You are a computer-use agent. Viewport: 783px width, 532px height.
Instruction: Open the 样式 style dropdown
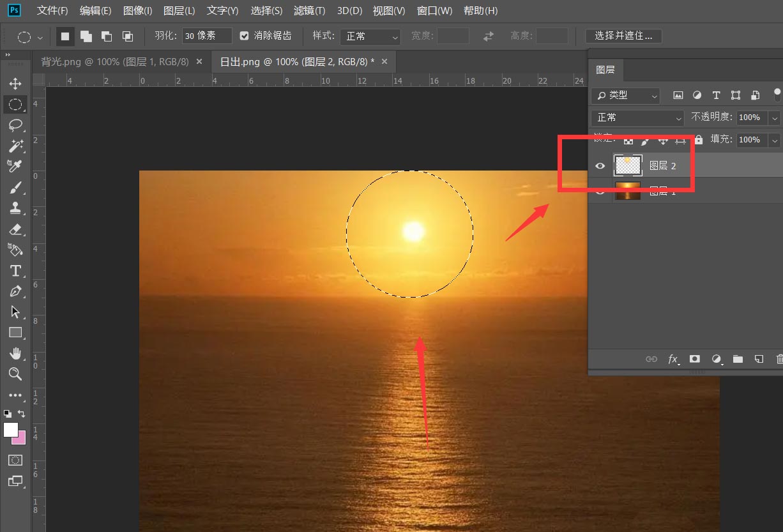click(370, 36)
